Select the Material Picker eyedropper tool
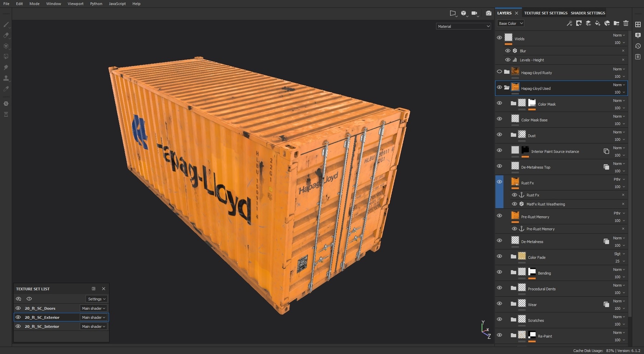The width and height of the screenshot is (644, 354). point(6,89)
